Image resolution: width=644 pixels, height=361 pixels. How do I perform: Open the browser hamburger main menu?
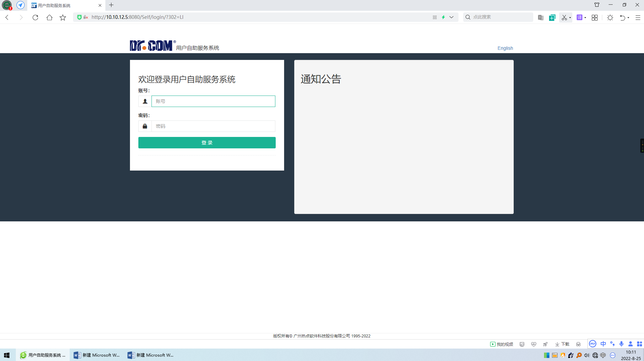point(638,17)
